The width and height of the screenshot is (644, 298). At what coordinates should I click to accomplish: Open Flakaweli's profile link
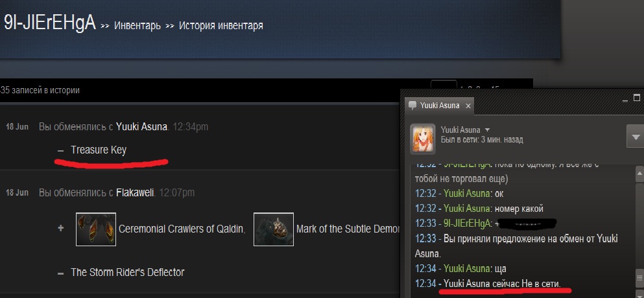pos(135,192)
